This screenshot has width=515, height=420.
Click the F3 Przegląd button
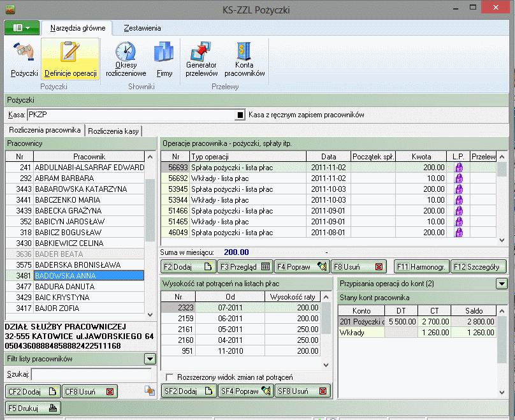coord(245,267)
